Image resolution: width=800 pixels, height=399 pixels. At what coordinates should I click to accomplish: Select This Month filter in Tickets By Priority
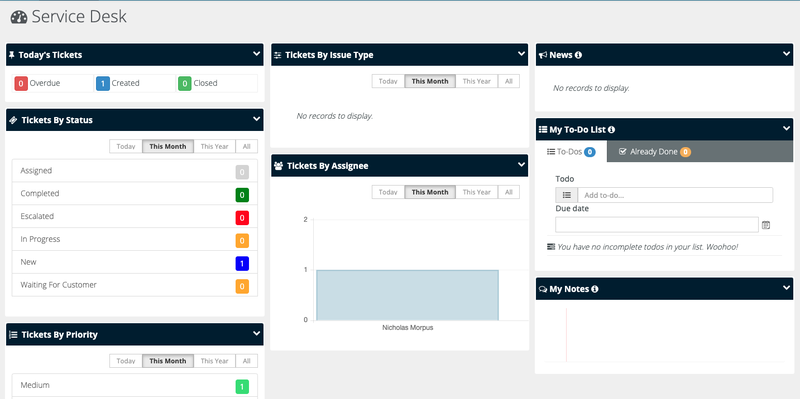[168, 361]
